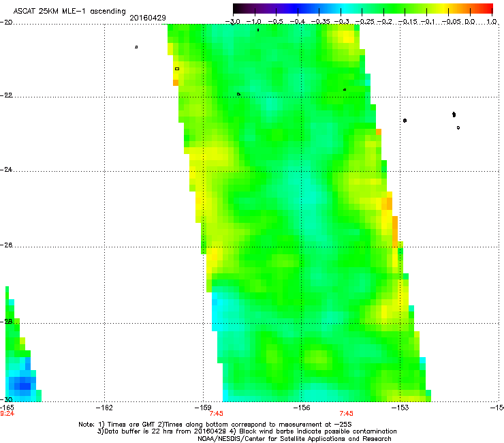
Task: Select the -159 longitude axis label
Action: 203,408
